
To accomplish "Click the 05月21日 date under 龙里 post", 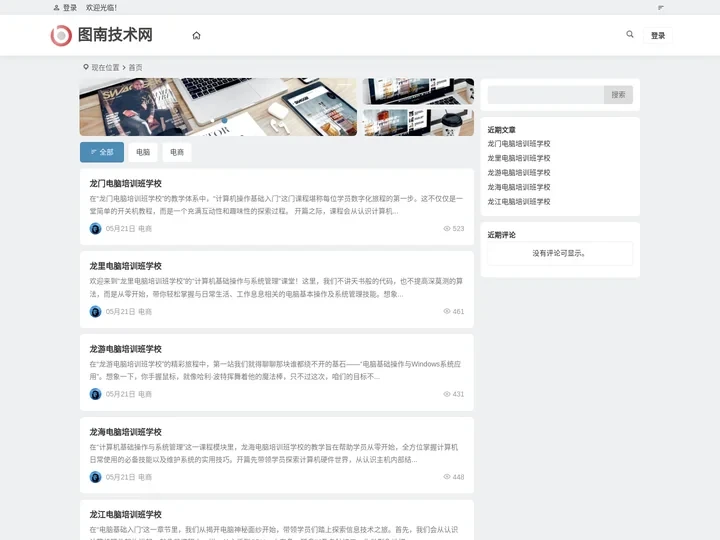I will click(x=120, y=312).
